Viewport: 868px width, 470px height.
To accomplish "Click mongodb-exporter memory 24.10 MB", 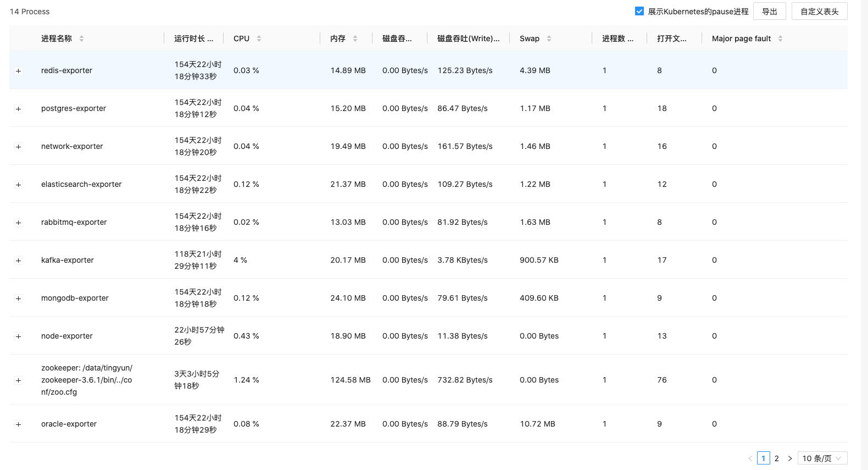I will 348,298.
